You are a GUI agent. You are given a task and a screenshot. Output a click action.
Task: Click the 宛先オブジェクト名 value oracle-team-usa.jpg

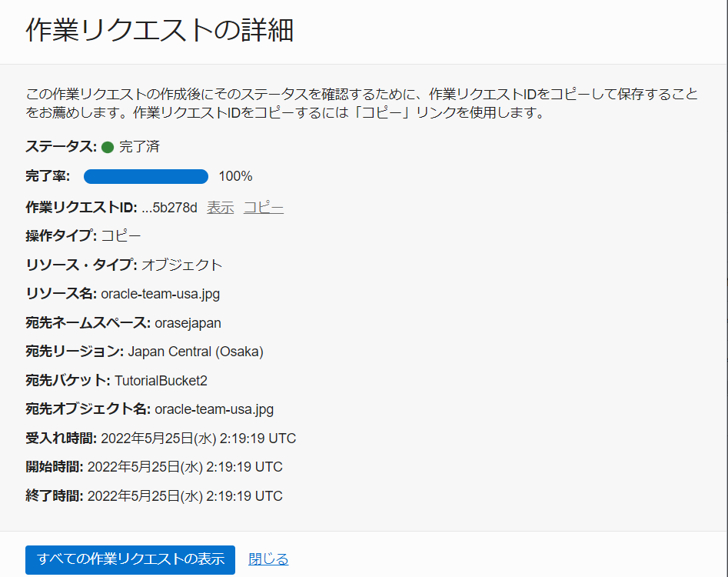pyautogui.click(x=214, y=409)
